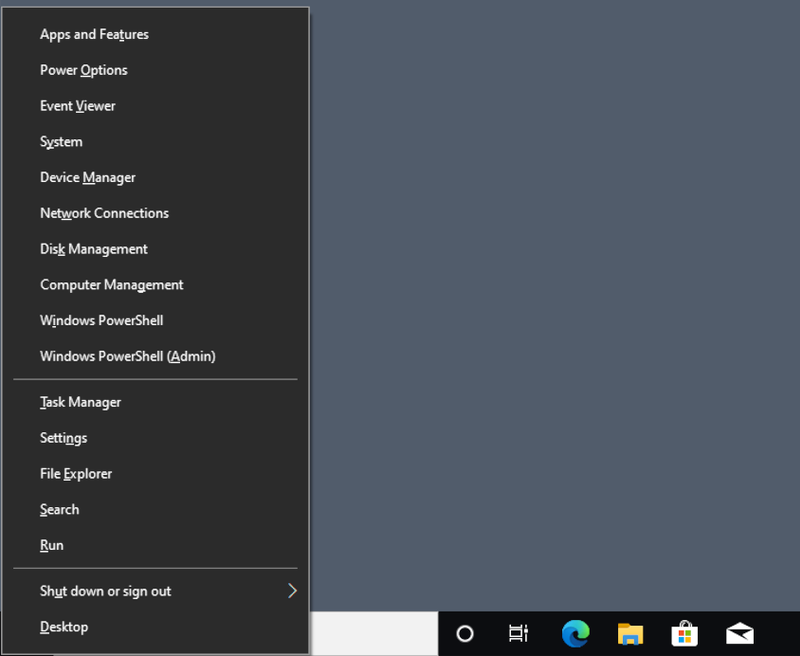This screenshot has width=800, height=656.
Task: Open Microsoft Store from the taskbar
Action: coord(685,634)
